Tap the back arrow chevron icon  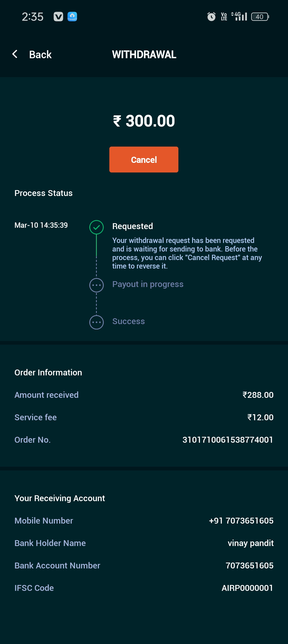coord(15,54)
